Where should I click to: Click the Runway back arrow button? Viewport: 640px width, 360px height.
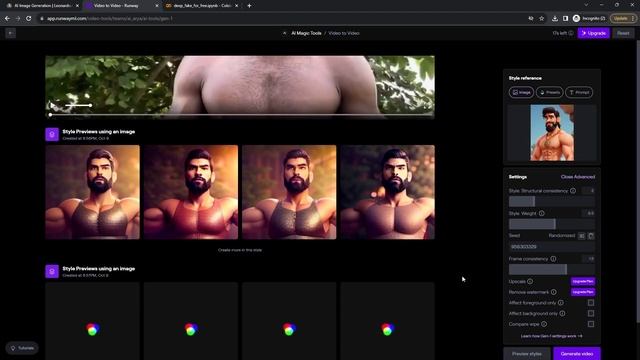coord(11,33)
